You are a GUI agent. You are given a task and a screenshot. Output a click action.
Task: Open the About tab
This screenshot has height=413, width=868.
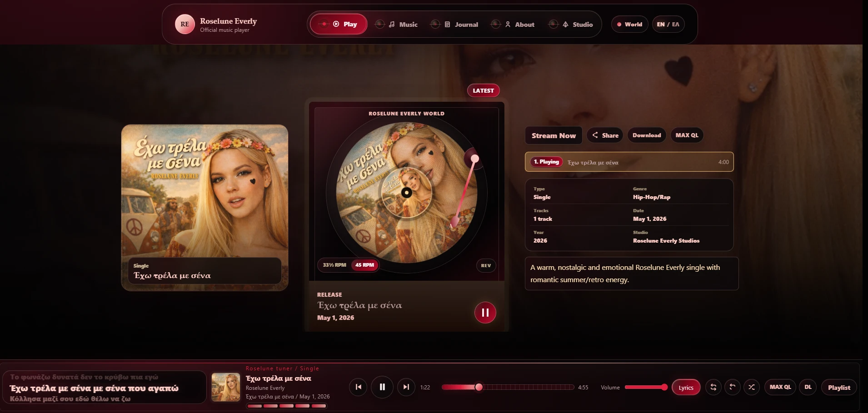[513, 25]
